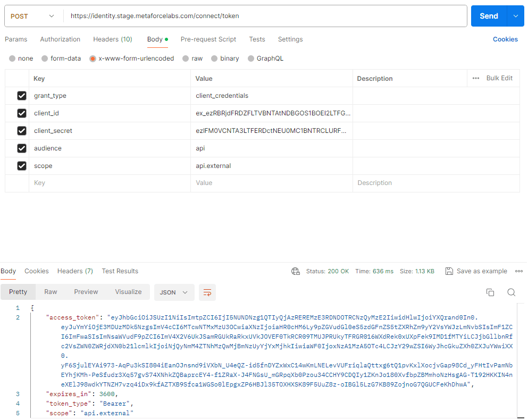528x420 pixels.
Task: Open Cookies from the top-right link
Action: tap(504, 39)
